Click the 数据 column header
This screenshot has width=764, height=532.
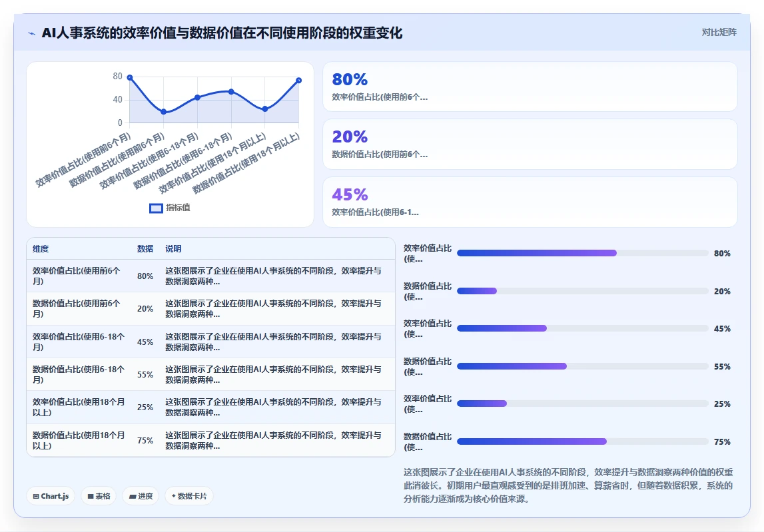point(145,248)
